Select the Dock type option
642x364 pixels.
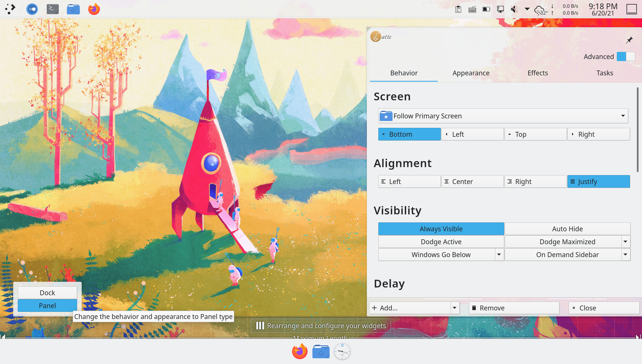[x=47, y=293]
